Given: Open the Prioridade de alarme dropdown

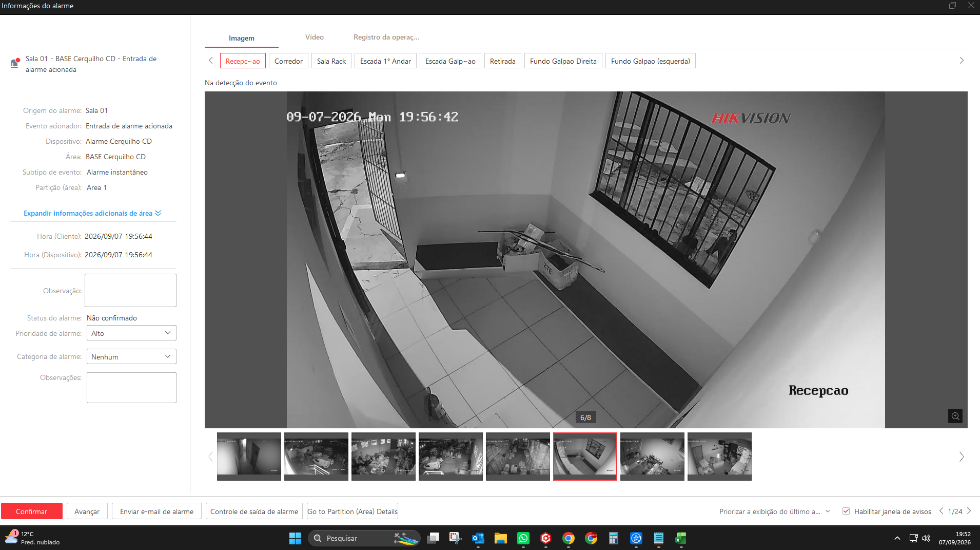Looking at the screenshot, I should (131, 333).
